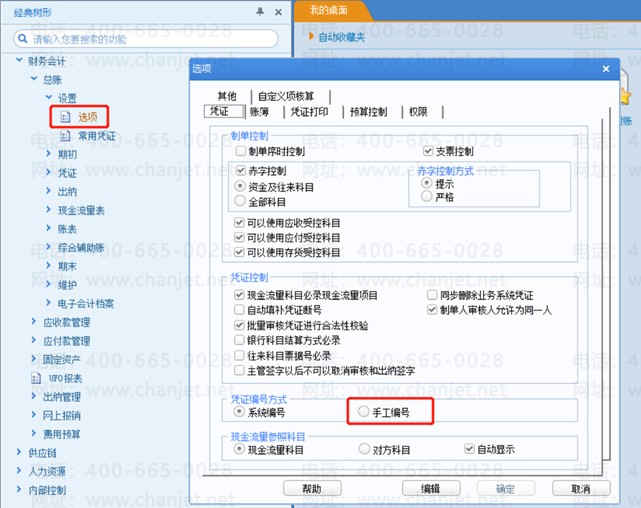This screenshot has width=641, height=508.
Task: Close the 选项 dialog
Action: click(606, 69)
